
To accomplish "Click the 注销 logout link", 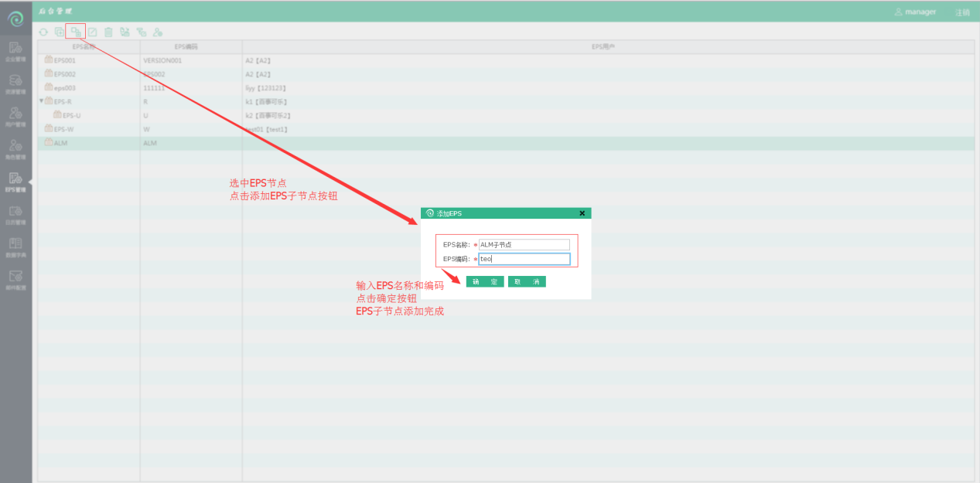I will 962,12.
